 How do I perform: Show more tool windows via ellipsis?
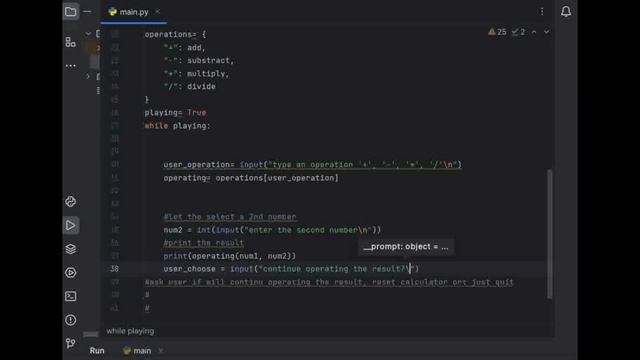coord(71,65)
